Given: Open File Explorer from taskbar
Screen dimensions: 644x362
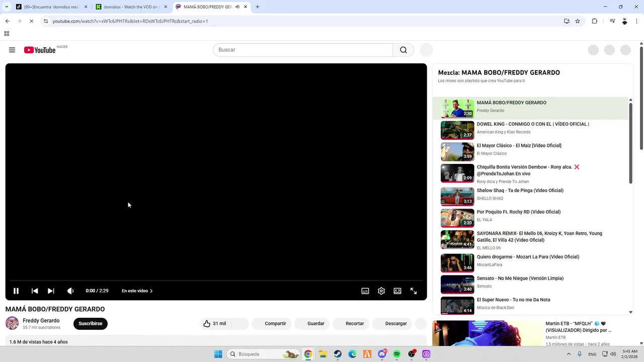Looking at the screenshot, I should click(x=323, y=354).
